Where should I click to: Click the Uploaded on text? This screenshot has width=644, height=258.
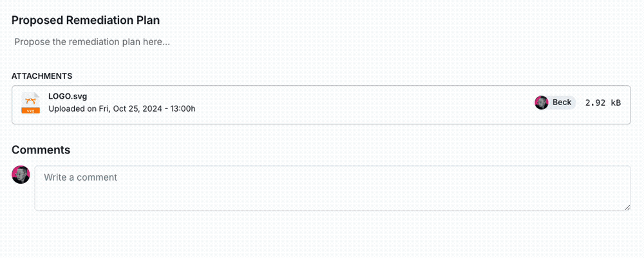[x=73, y=108]
